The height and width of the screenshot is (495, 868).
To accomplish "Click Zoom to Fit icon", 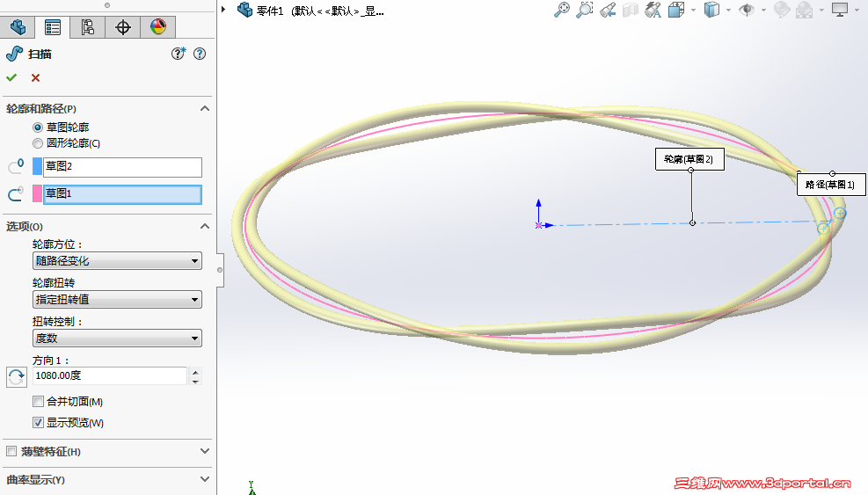I will (562, 10).
